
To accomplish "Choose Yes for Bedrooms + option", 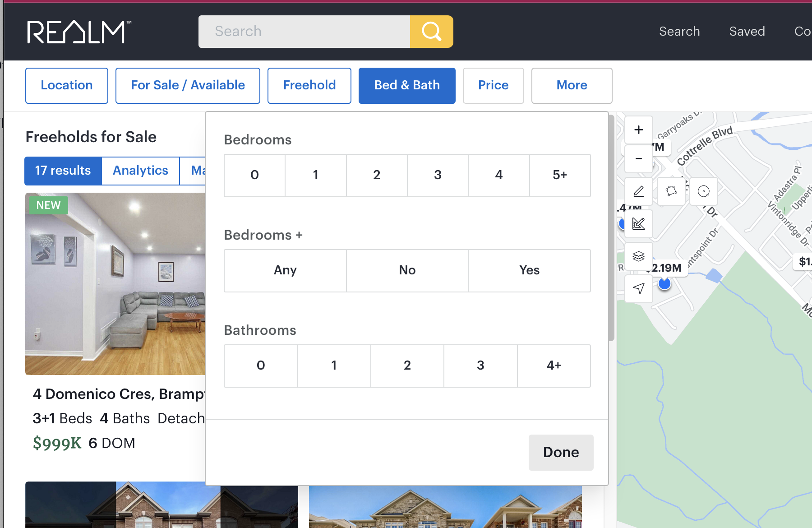I will pos(529,270).
